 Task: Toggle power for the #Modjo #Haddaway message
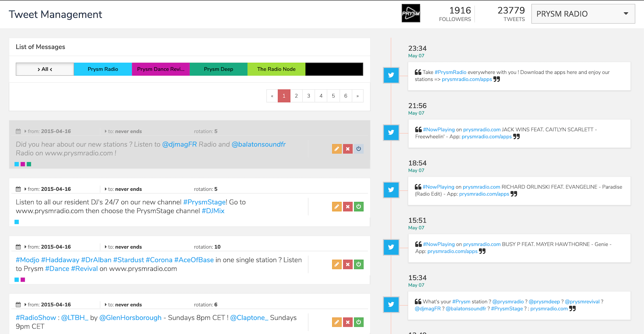pyautogui.click(x=359, y=264)
